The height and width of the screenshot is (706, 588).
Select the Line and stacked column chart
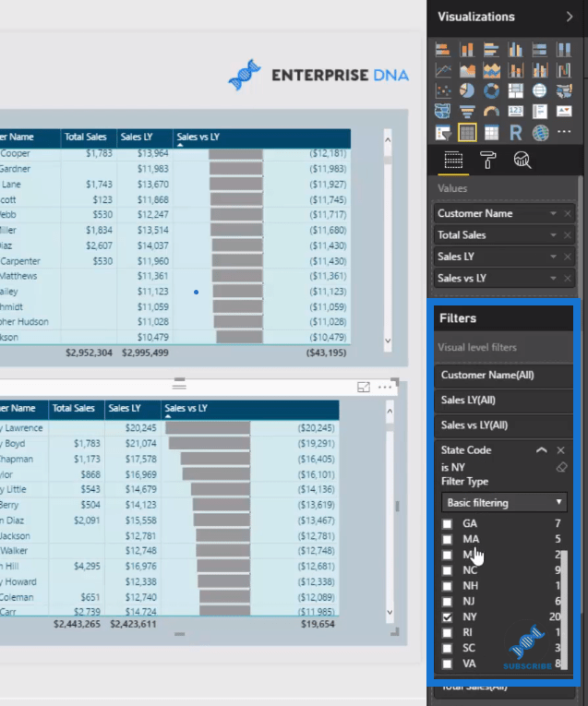pyautogui.click(x=515, y=70)
